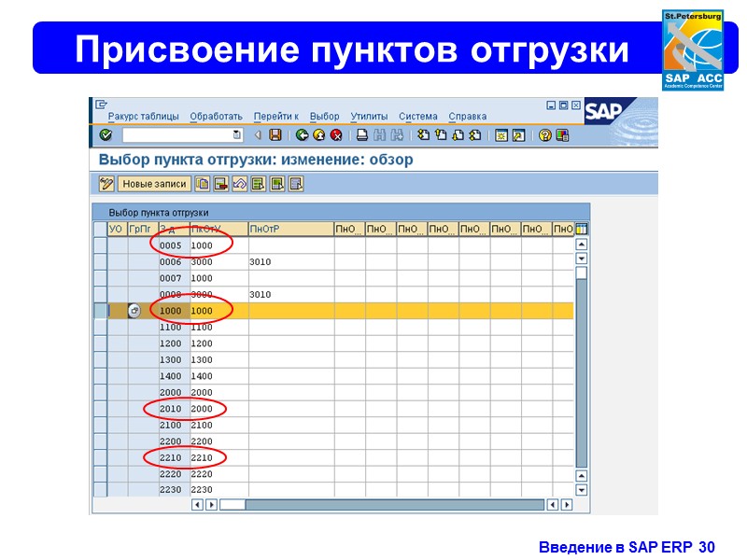This screenshot has width=747, height=560.
Task: Click the Copy As icon
Action: [202, 184]
